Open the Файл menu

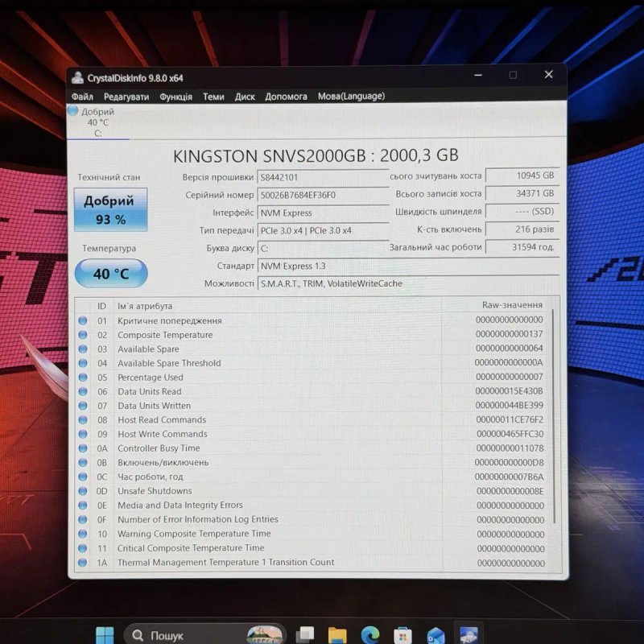[82, 97]
